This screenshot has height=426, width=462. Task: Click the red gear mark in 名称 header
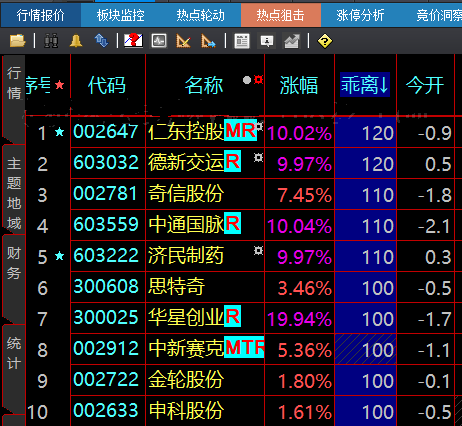point(259,80)
